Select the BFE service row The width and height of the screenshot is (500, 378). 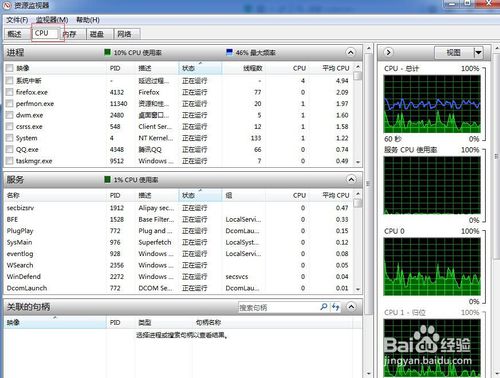(178, 219)
